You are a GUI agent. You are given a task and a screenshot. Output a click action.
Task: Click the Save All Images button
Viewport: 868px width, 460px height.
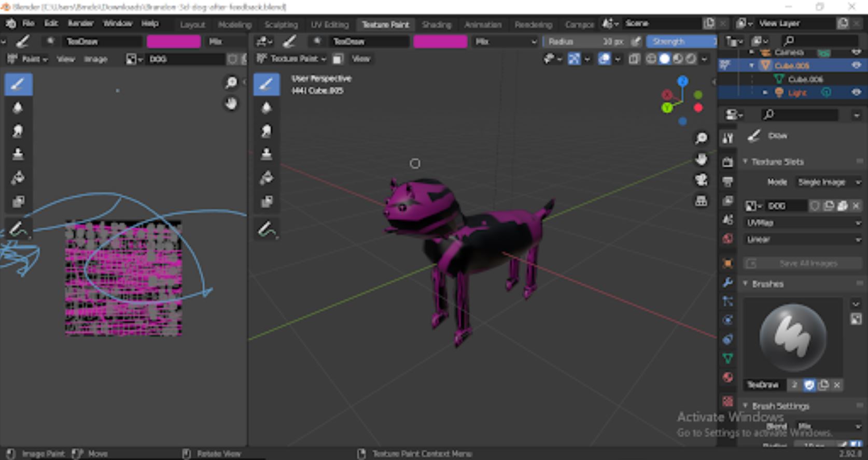tap(803, 264)
